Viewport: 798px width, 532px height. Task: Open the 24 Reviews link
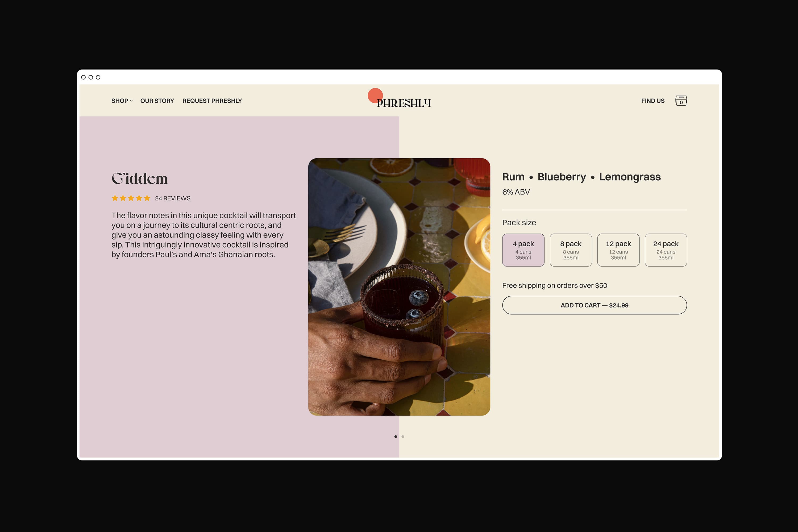coord(173,198)
